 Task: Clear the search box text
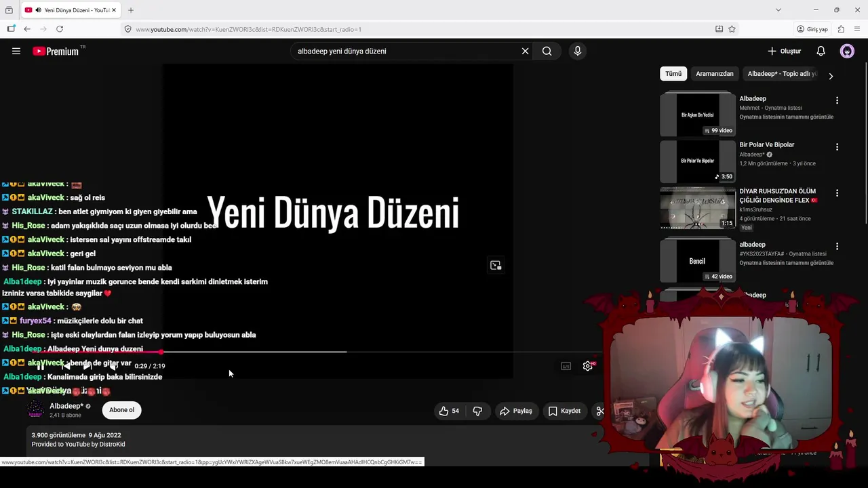point(525,51)
